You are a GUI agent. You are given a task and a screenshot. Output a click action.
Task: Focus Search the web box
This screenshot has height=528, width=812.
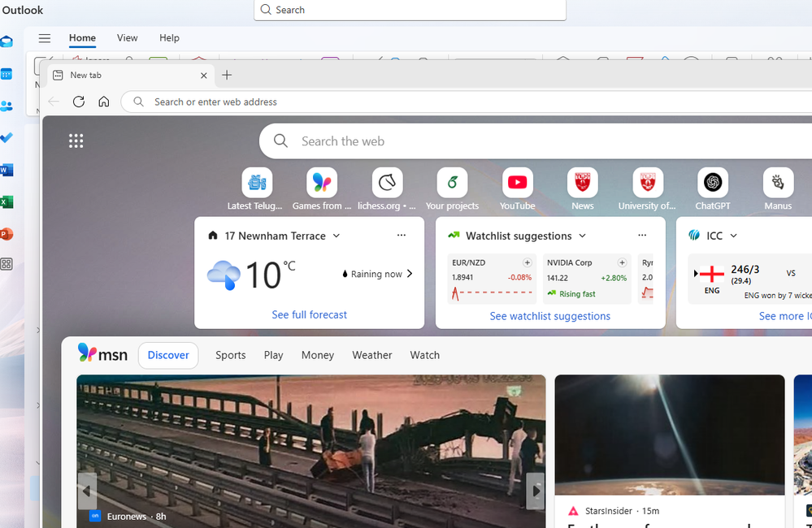pyautogui.click(x=536, y=141)
